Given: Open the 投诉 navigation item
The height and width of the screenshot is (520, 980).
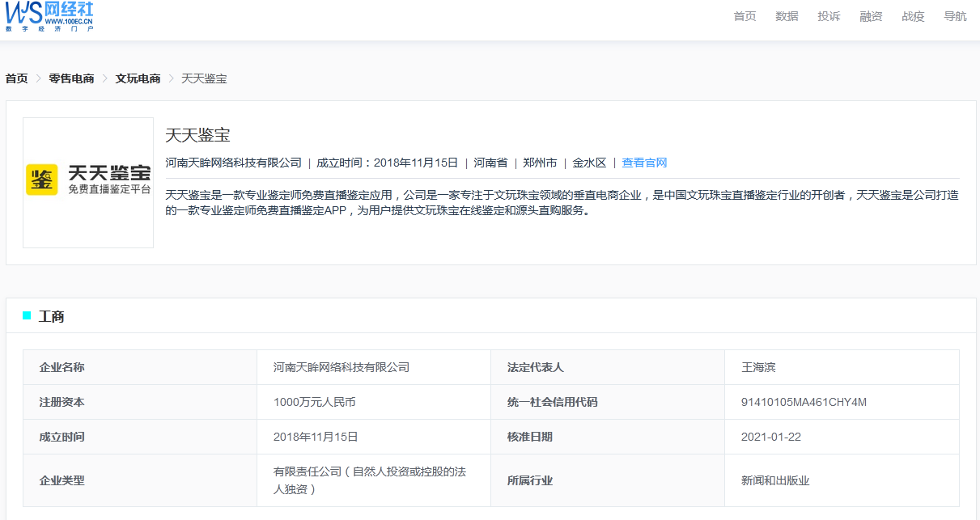Looking at the screenshot, I should tap(829, 16).
